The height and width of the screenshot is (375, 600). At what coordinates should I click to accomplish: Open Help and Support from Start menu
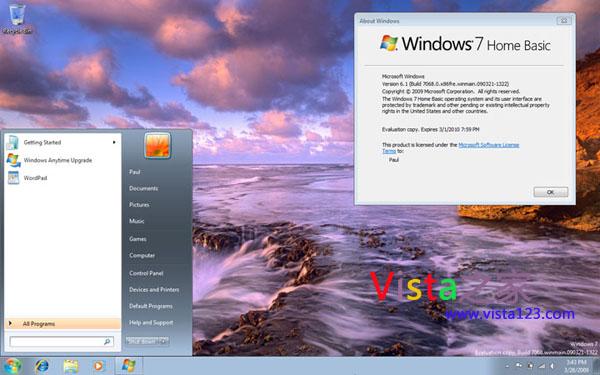151,323
